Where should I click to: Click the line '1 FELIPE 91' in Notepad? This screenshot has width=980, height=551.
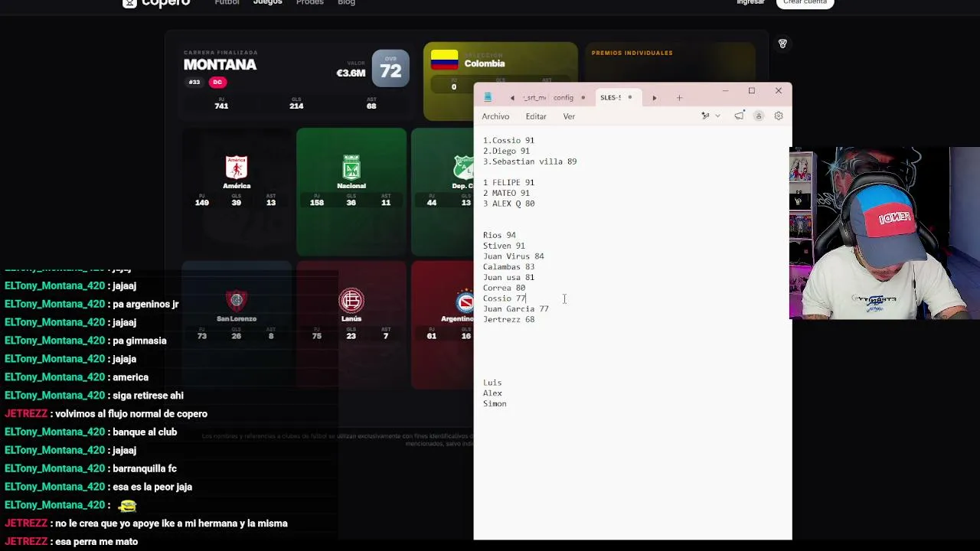click(x=508, y=183)
